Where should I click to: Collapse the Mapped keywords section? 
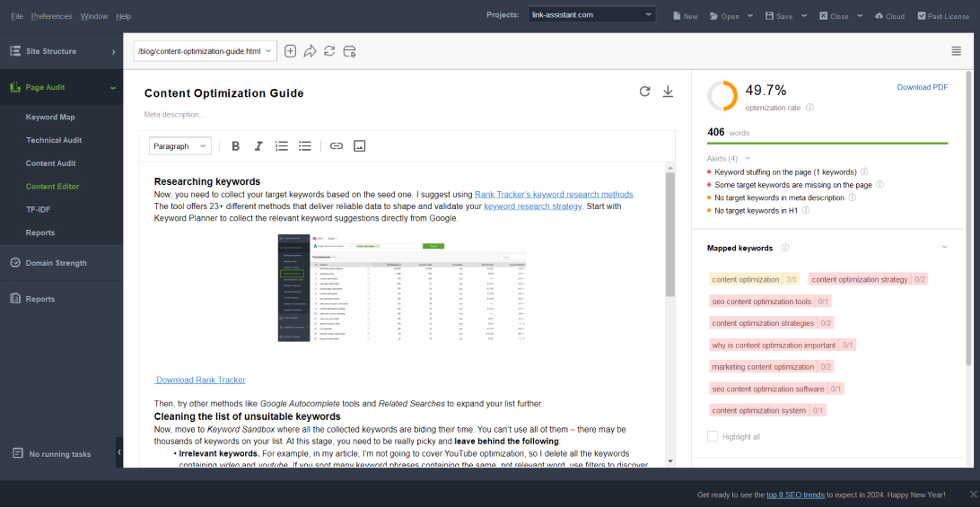coord(944,248)
